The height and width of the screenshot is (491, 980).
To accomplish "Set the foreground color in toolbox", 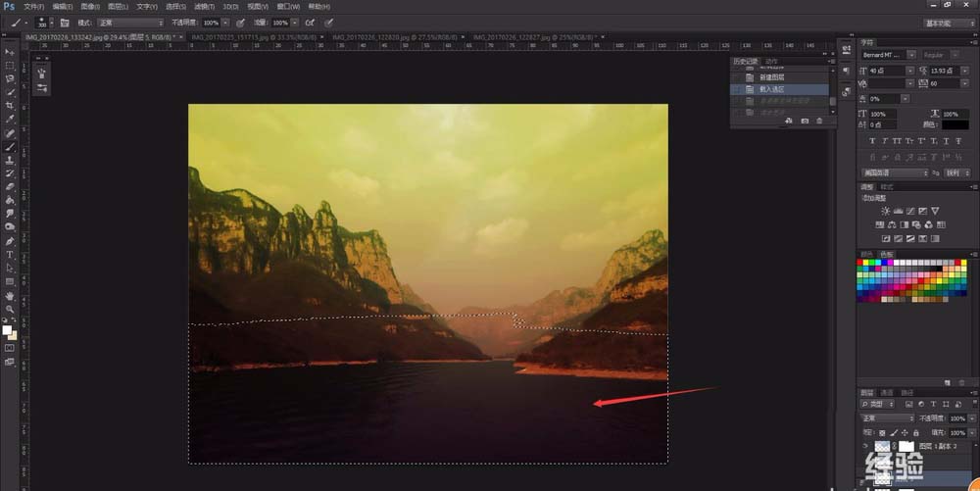I will (x=7, y=330).
